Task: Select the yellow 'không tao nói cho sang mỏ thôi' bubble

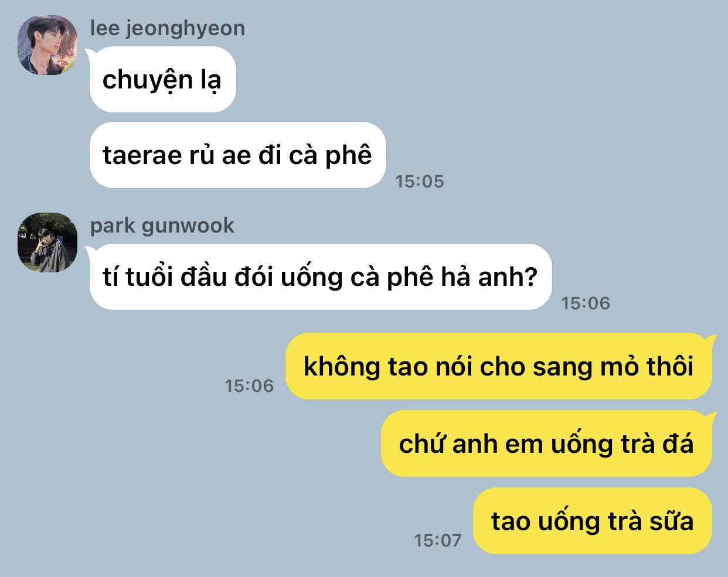Action: pos(499,366)
